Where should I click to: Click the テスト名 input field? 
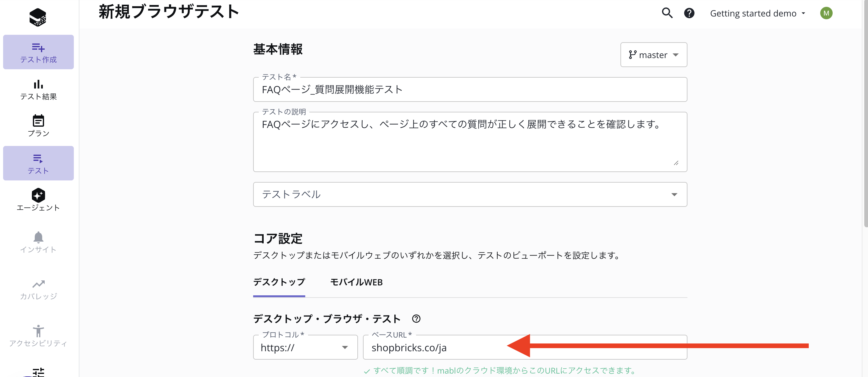[x=470, y=89]
